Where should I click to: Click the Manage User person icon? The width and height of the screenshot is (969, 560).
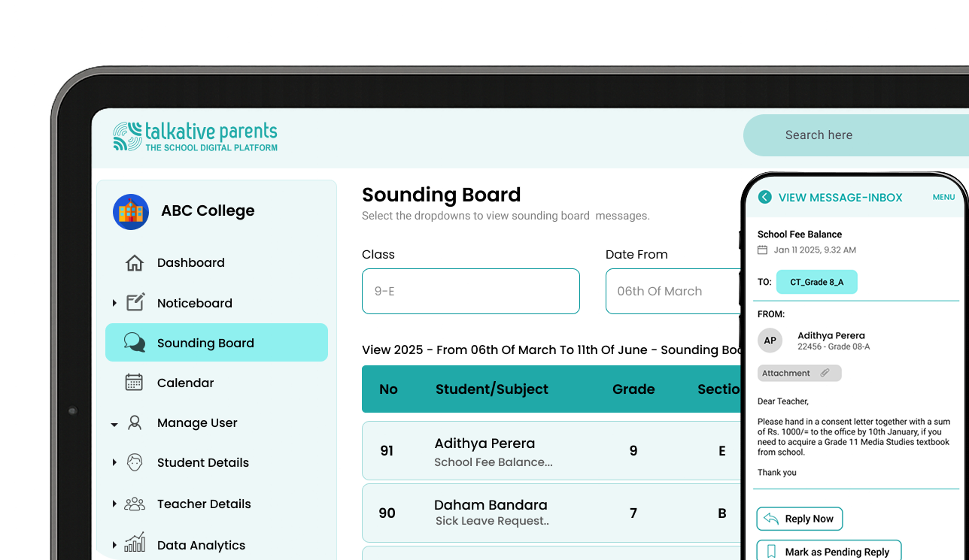(135, 422)
